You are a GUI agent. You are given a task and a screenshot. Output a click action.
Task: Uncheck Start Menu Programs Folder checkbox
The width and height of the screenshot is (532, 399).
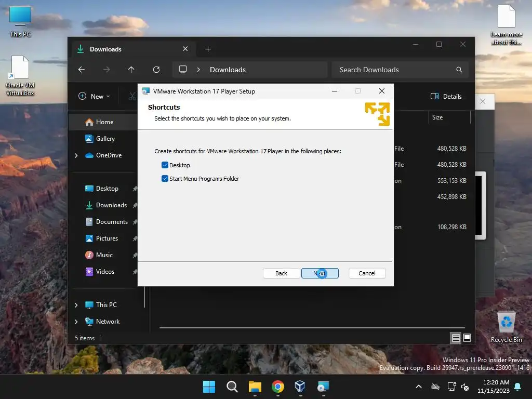(x=165, y=179)
